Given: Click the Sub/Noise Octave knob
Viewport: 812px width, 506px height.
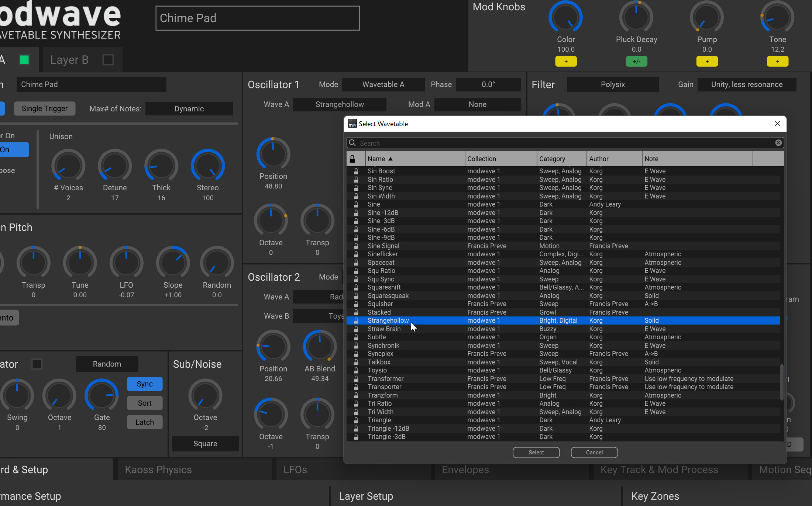Looking at the screenshot, I should pyautogui.click(x=205, y=396).
